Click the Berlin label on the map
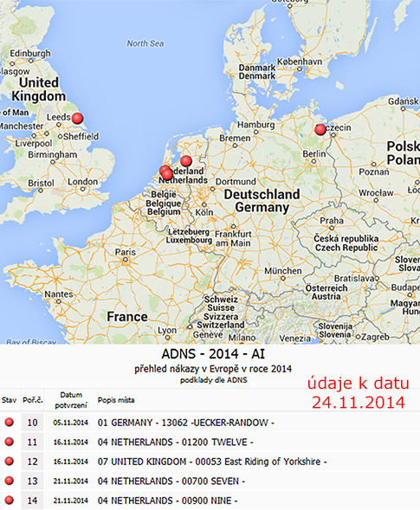 point(314,154)
